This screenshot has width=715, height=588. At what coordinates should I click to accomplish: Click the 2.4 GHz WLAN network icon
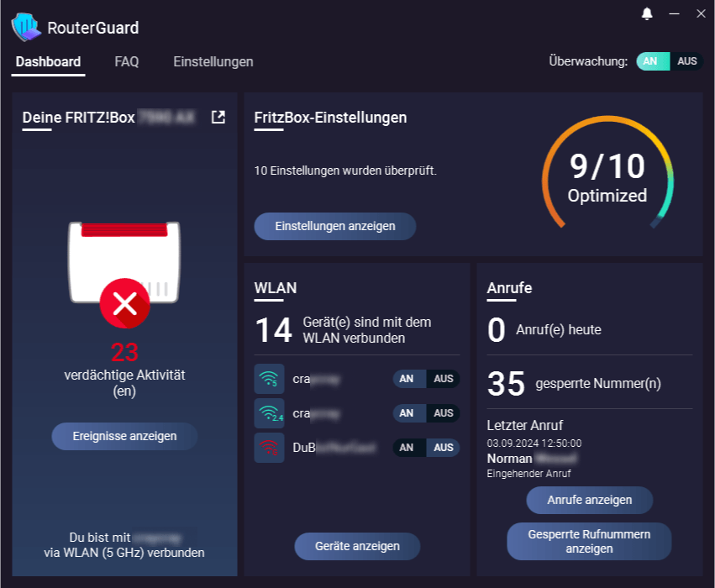point(269,413)
